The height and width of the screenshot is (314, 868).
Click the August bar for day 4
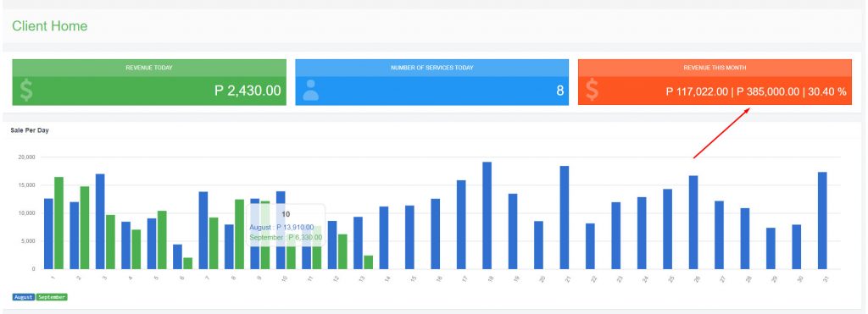(126, 245)
